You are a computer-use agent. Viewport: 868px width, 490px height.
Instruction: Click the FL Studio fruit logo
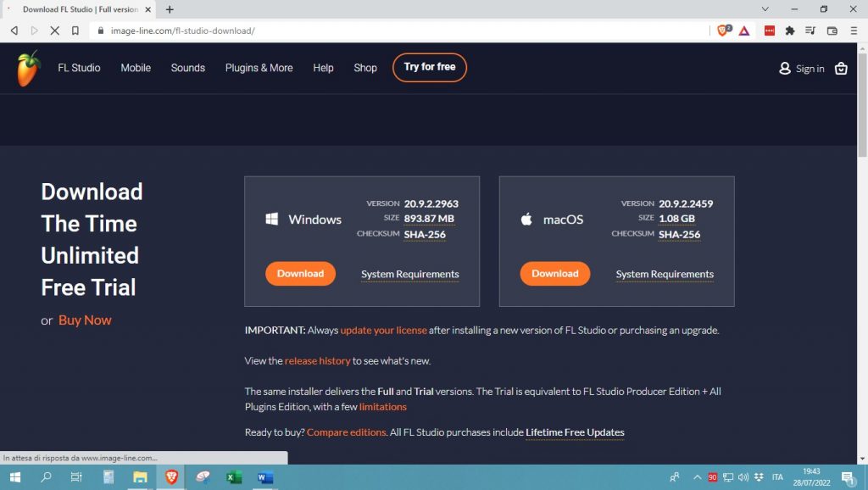[x=29, y=68]
